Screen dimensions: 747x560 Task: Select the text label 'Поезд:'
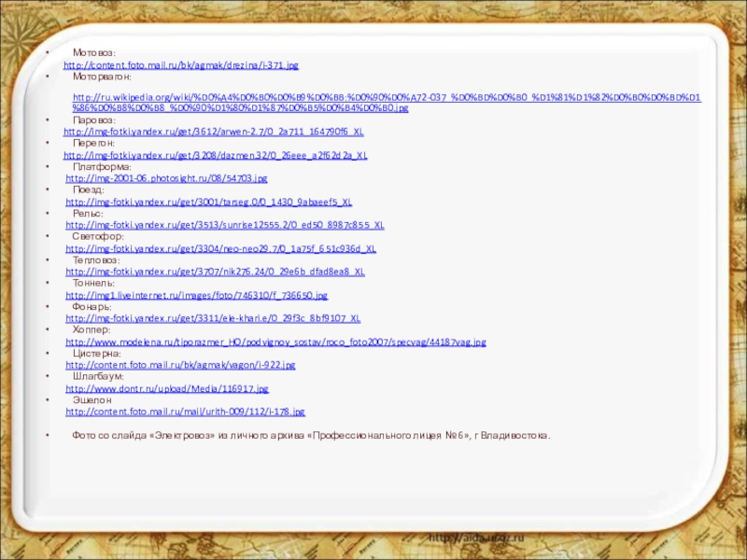[x=88, y=190]
